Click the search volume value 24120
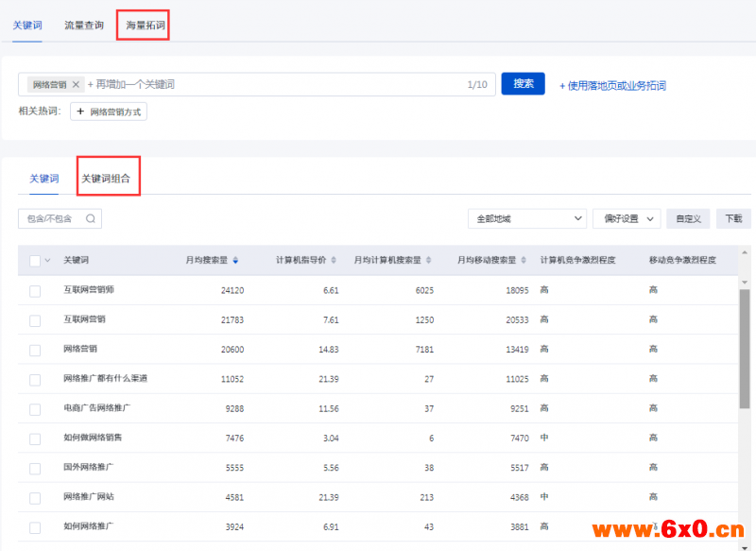This screenshot has height=551, width=756. click(x=232, y=291)
